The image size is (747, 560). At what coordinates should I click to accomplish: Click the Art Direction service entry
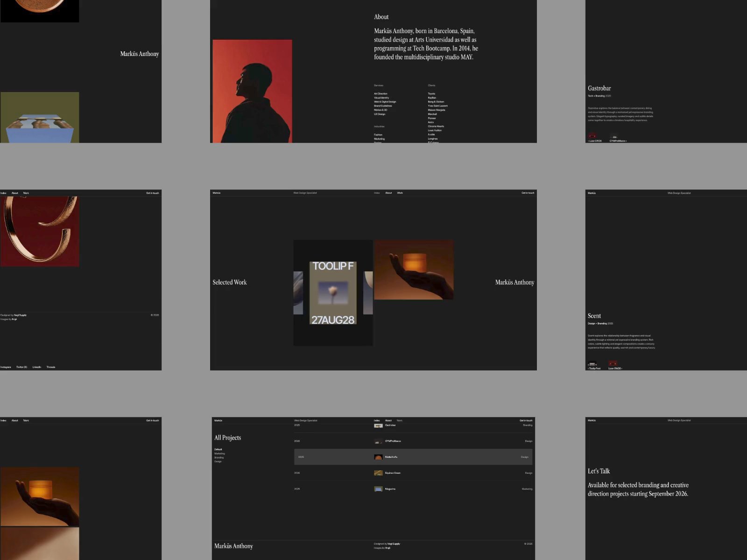(x=381, y=94)
